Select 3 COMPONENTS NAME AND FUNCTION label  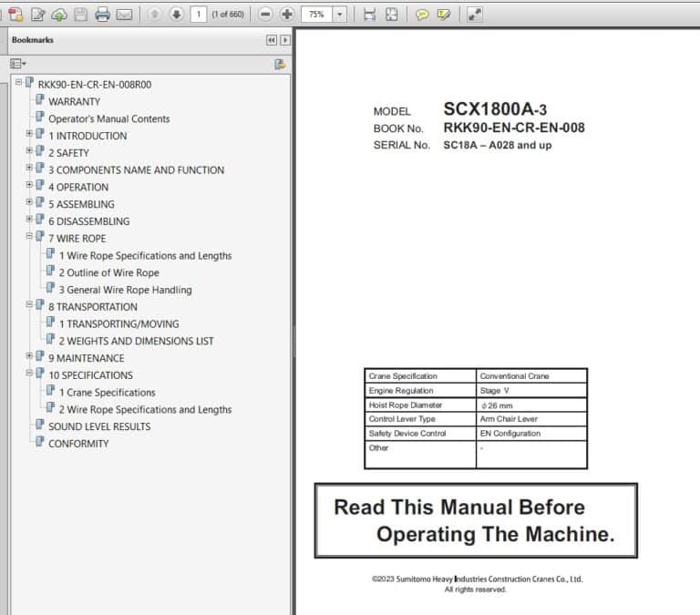[x=136, y=170]
